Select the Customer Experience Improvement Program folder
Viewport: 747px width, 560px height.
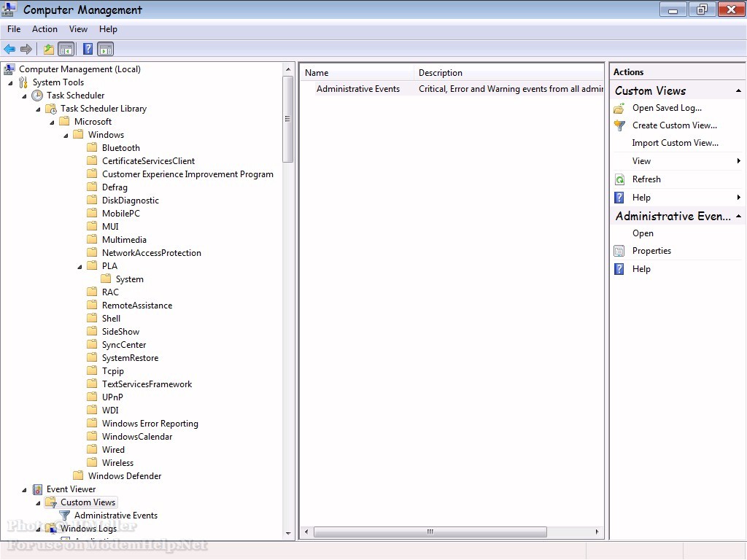(x=187, y=174)
